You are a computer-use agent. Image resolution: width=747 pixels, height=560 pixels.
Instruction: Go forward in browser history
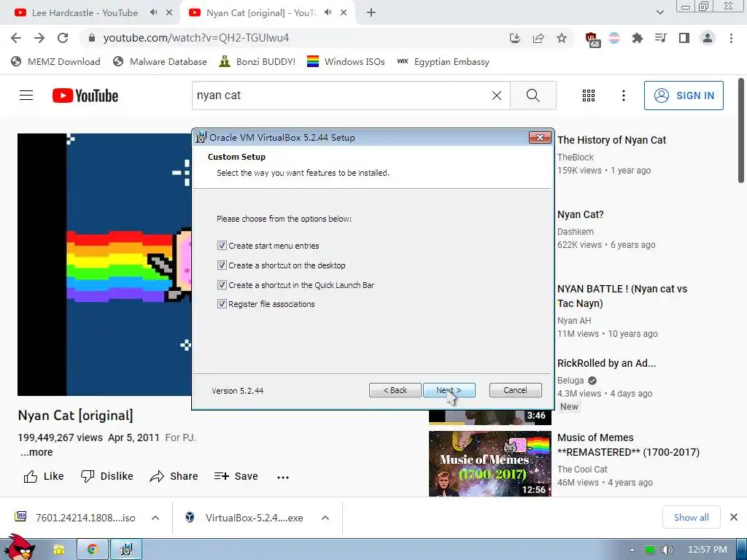click(39, 38)
